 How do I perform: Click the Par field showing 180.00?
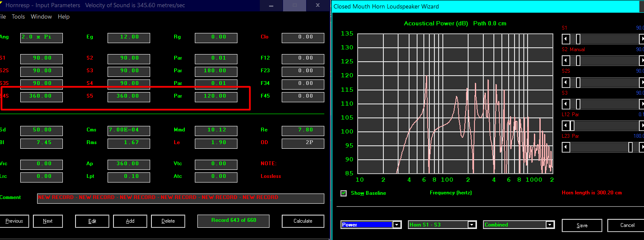216,71
